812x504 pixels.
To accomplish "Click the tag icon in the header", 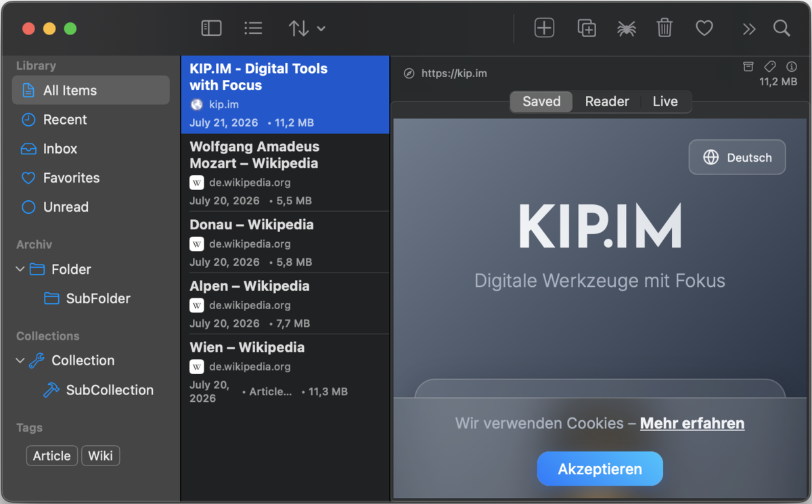I will coord(769,66).
